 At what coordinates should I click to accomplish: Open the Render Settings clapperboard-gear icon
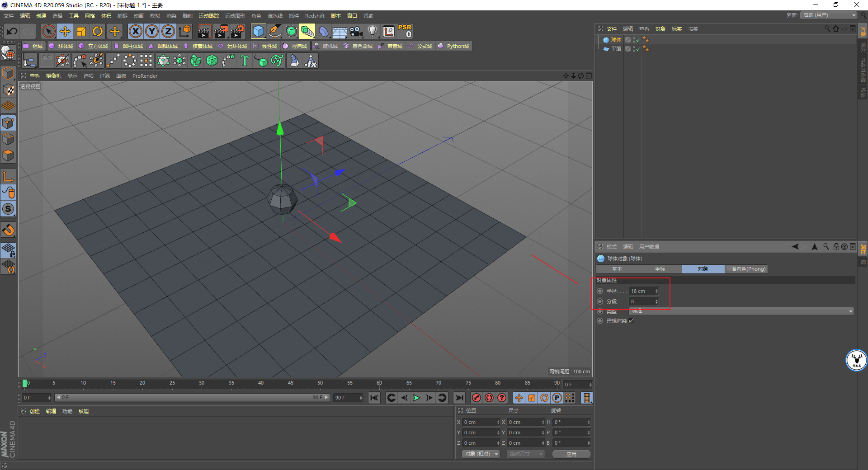click(x=238, y=31)
